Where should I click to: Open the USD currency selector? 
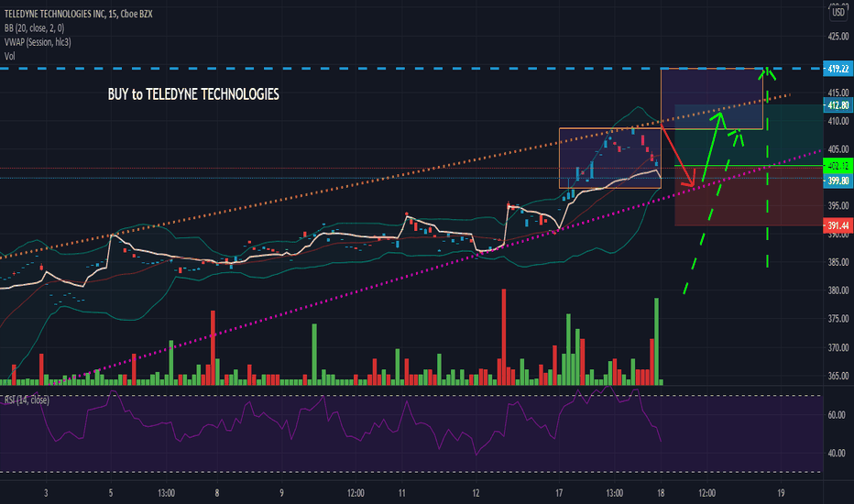(838, 12)
